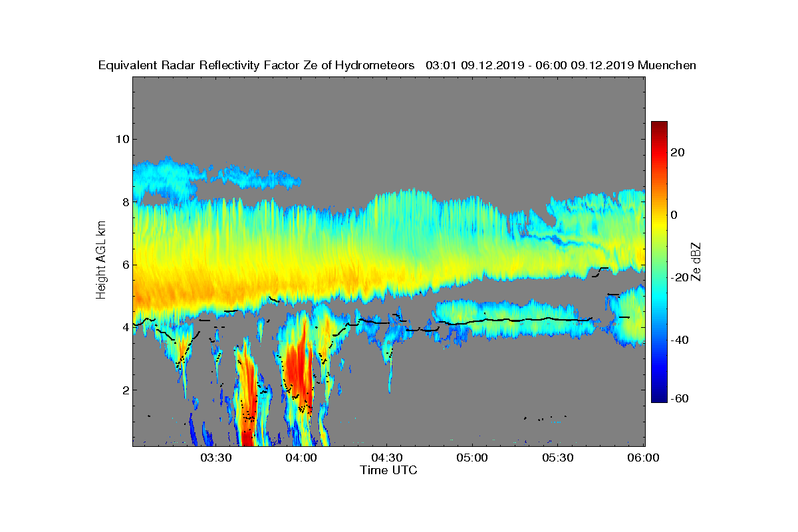Viewport: 798px width, 532px height.
Task: Click the "Time UTC" x-axis label
Action: pos(389,470)
